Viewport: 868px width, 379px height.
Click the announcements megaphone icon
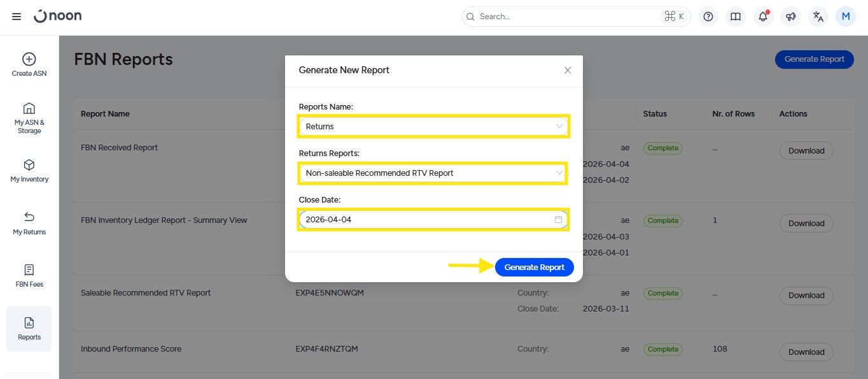click(x=790, y=17)
